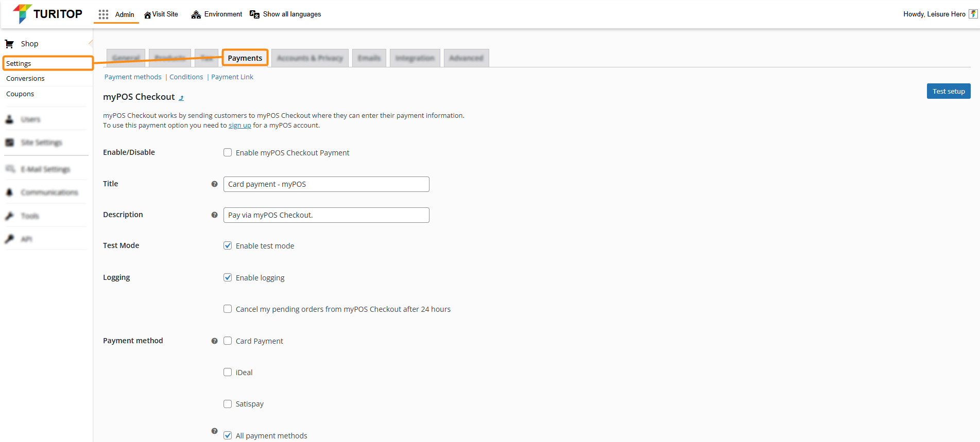The image size is (980, 442).
Task: Click the Shop cart icon in sidebar
Action: click(9, 44)
